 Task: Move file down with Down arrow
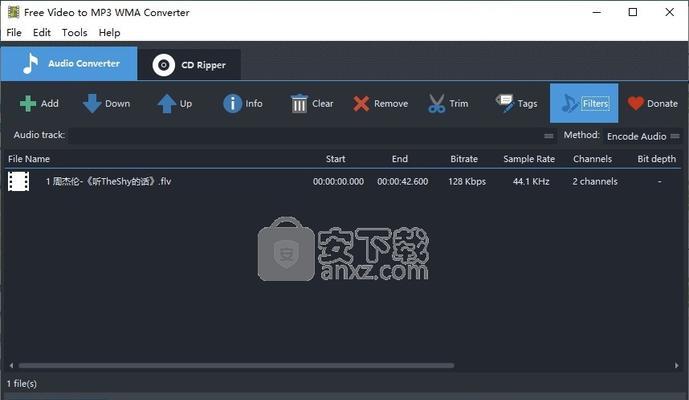[x=106, y=104]
